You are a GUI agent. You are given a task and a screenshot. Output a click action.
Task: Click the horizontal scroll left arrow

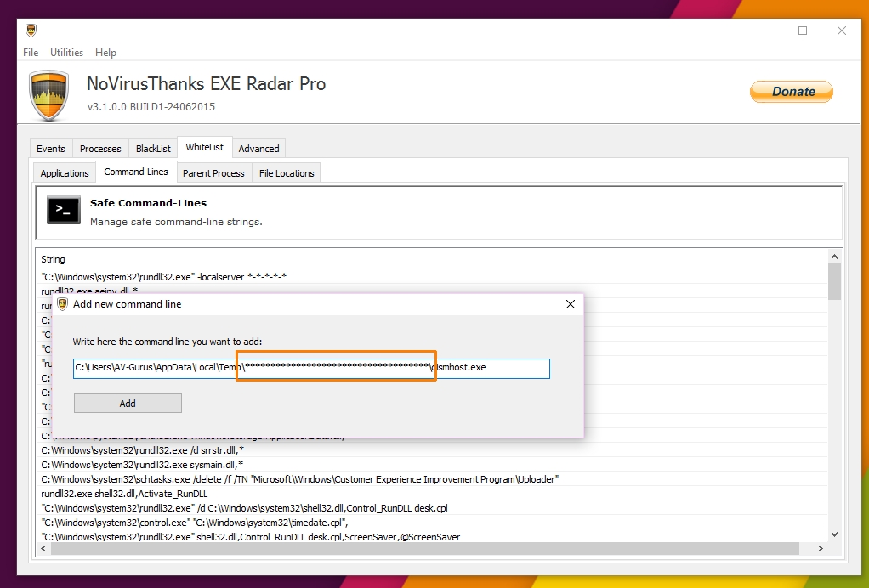(x=43, y=549)
